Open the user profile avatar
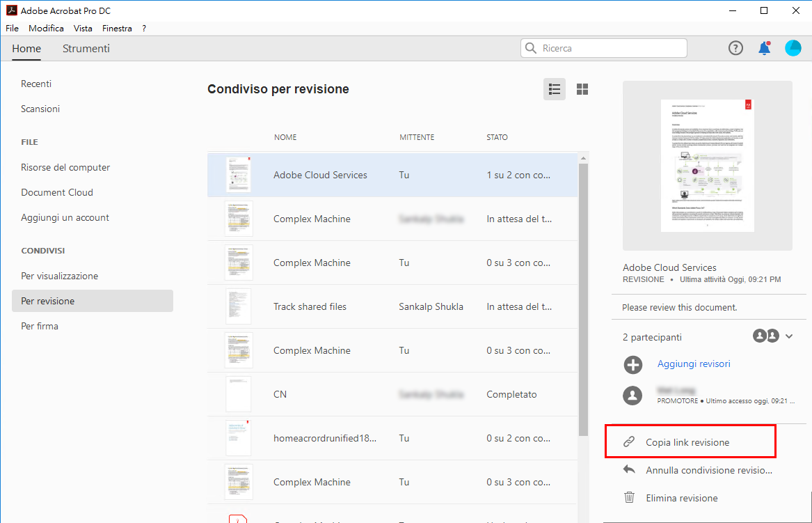This screenshot has height=523, width=812. click(x=793, y=48)
